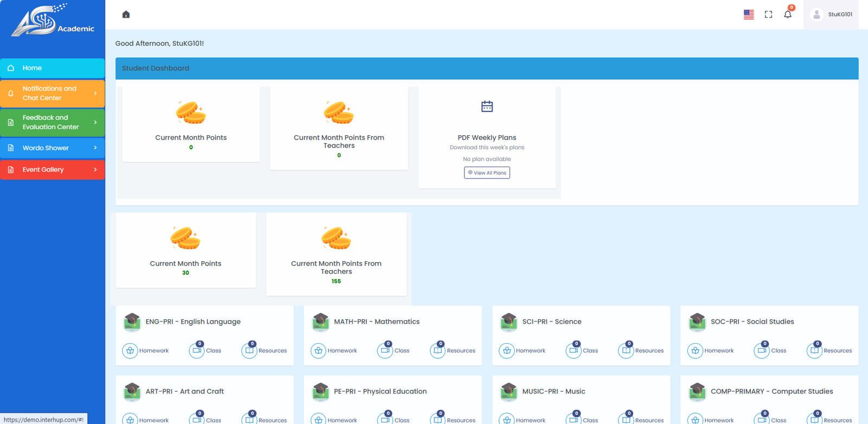868x424 pixels.
Task: Open English Language Homework icon
Action: (x=130, y=351)
